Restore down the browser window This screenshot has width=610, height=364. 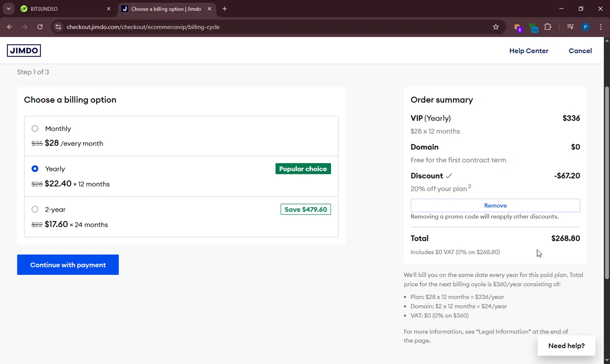coord(581,9)
